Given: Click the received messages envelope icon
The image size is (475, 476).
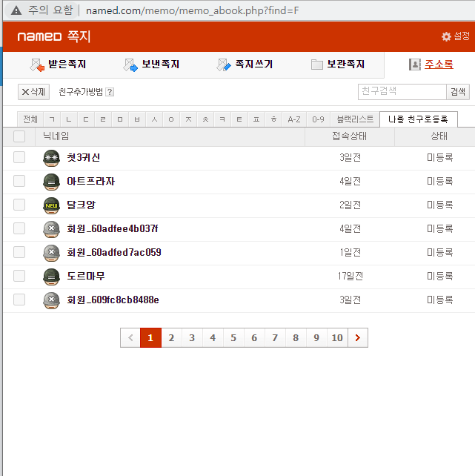Looking at the screenshot, I should pos(37,65).
